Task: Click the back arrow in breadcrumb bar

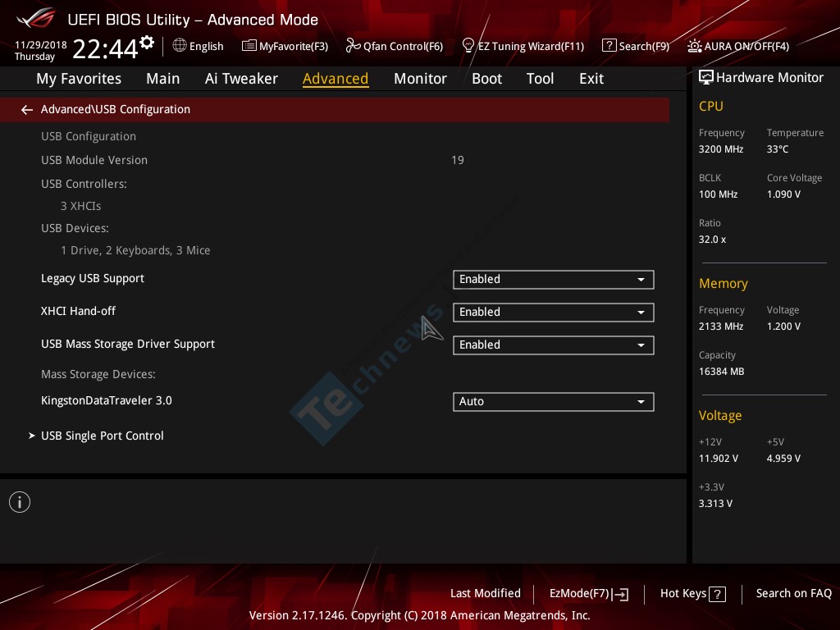Action: pyautogui.click(x=27, y=110)
